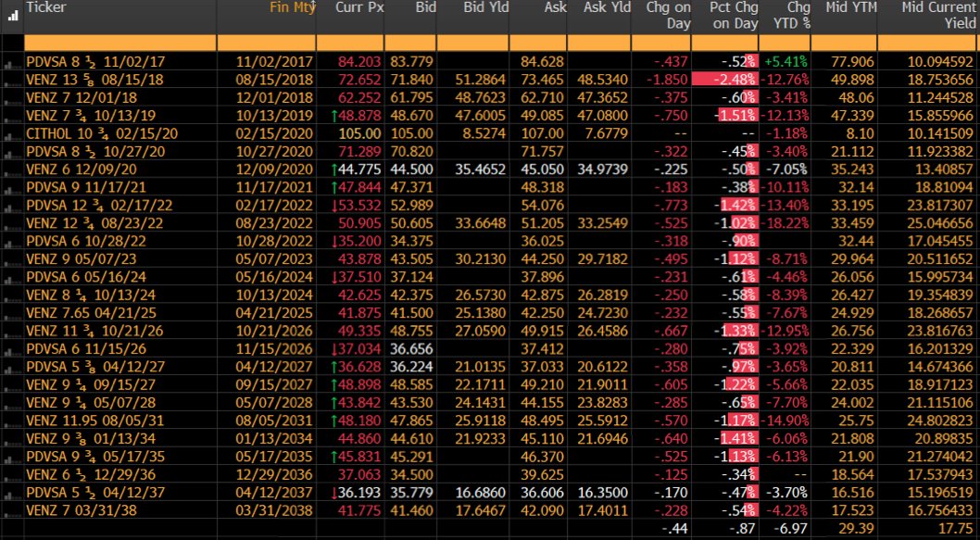
Task: Click the current price 105.00 for CITHOL
Action: (360, 133)
